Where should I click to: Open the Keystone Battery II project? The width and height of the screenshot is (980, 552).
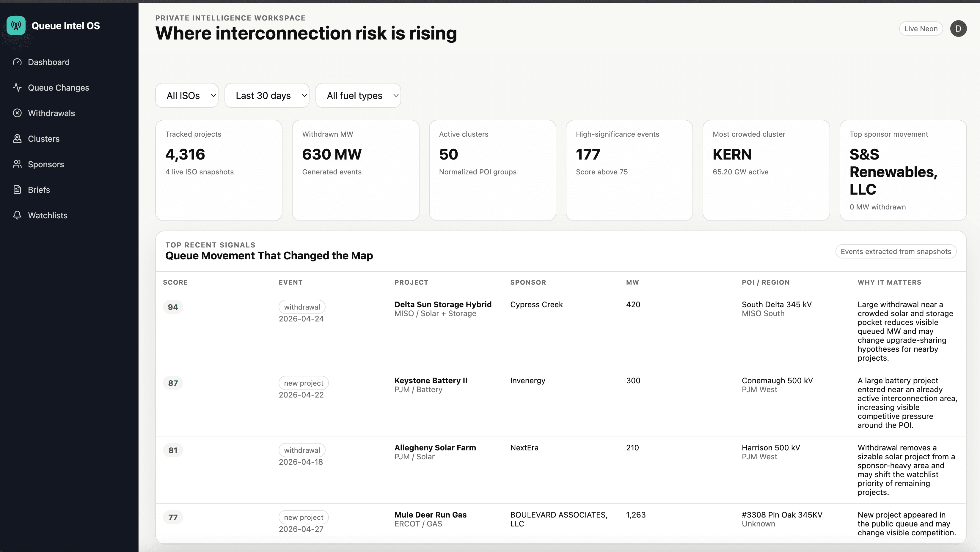pos(431,380)
